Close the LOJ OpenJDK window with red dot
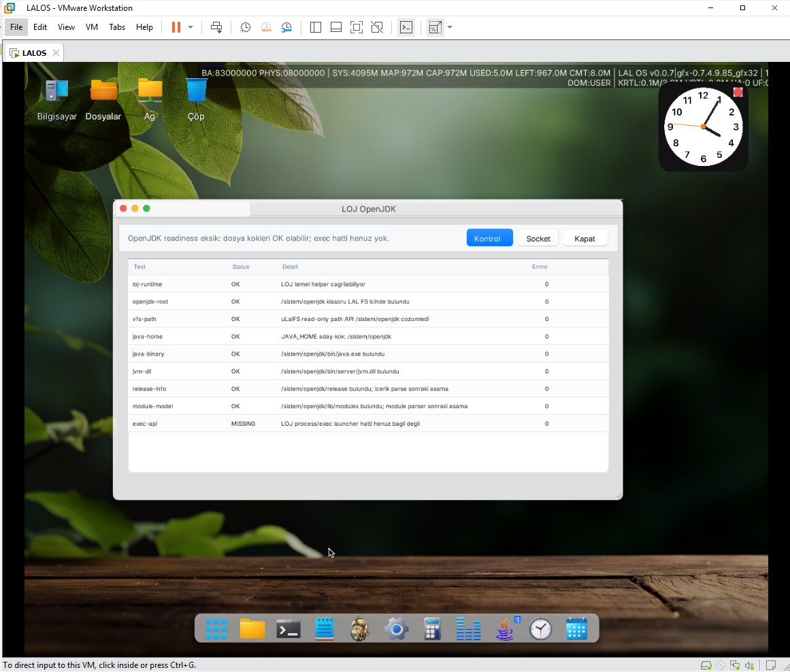The height and width of the screenshot is (672, 790). 123,209
